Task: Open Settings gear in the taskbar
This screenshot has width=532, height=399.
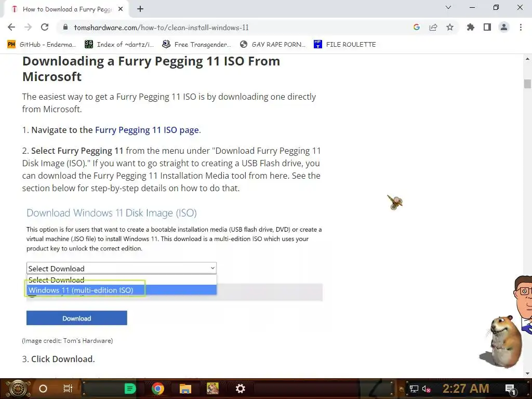Action: (240, 389)
